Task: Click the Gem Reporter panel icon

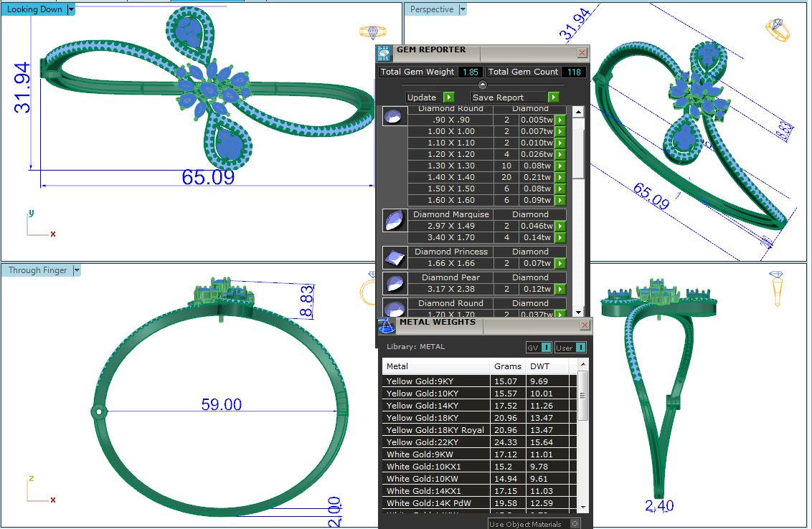Action: coord(384,52)
